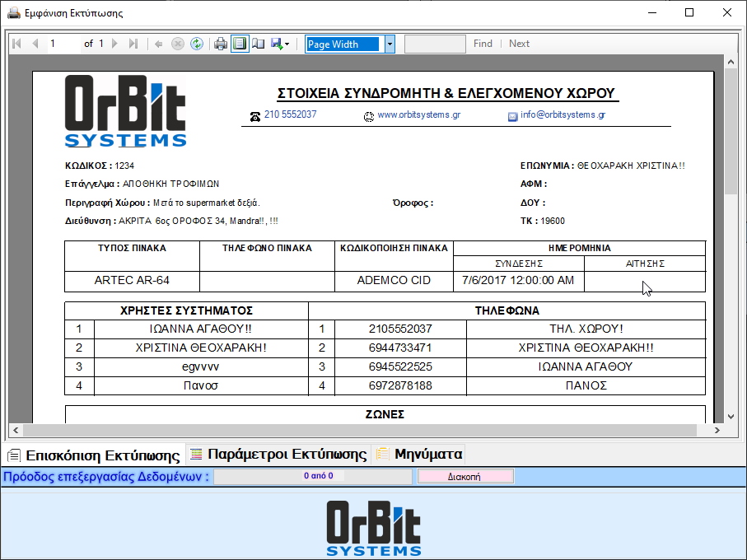Click the Find text search box
747x560 pixels.
[435, 44]
